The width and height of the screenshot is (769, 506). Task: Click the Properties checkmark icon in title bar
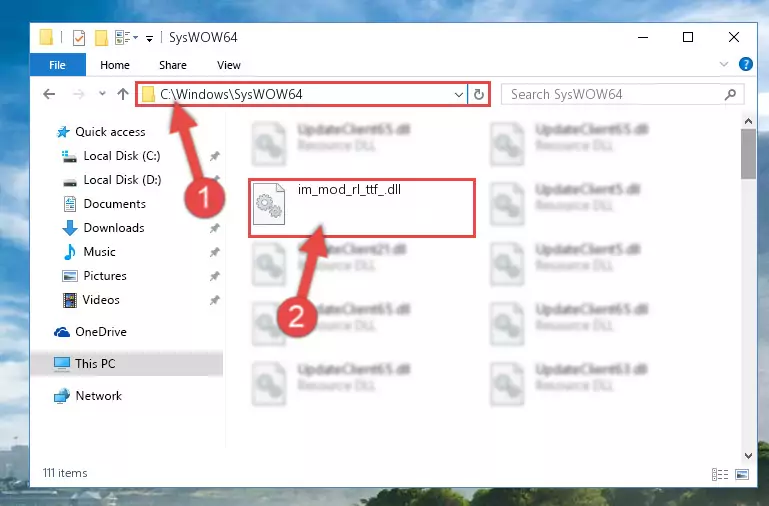click(x=78, y=38)
